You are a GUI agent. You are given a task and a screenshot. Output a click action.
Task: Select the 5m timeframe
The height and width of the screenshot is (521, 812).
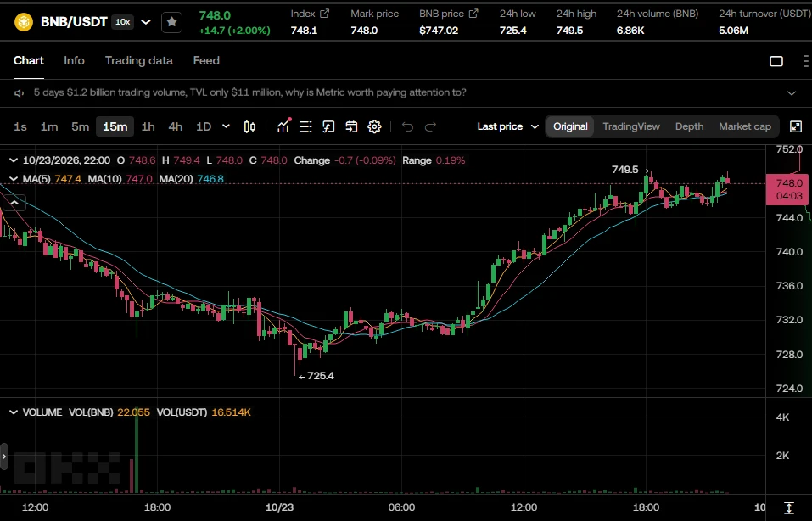[81, 127]
